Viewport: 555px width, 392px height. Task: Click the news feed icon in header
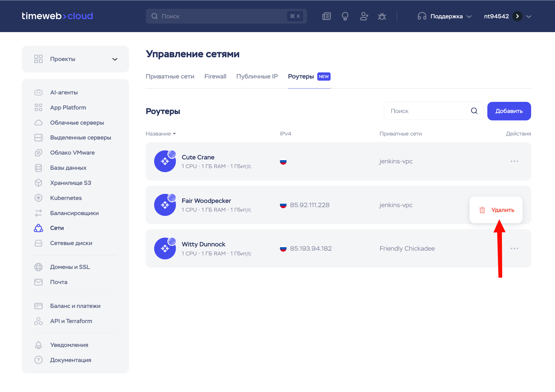pyautogui.click(x=326, y=16)
